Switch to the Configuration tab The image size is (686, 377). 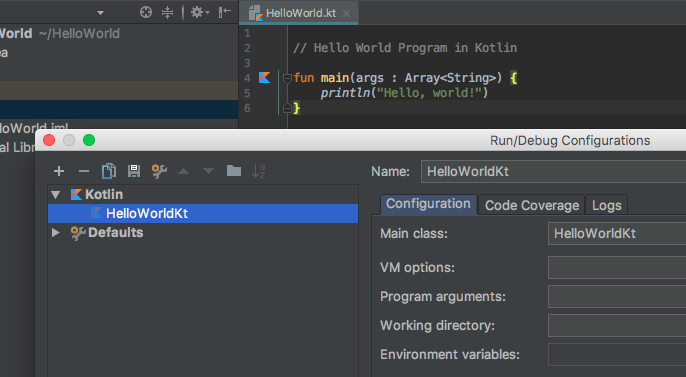click(x=428, y=204)
